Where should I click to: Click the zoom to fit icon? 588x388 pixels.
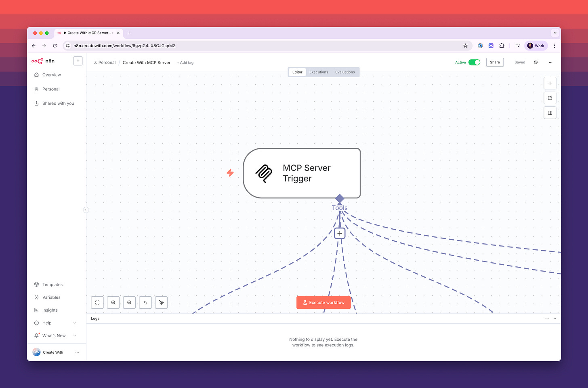97,302
